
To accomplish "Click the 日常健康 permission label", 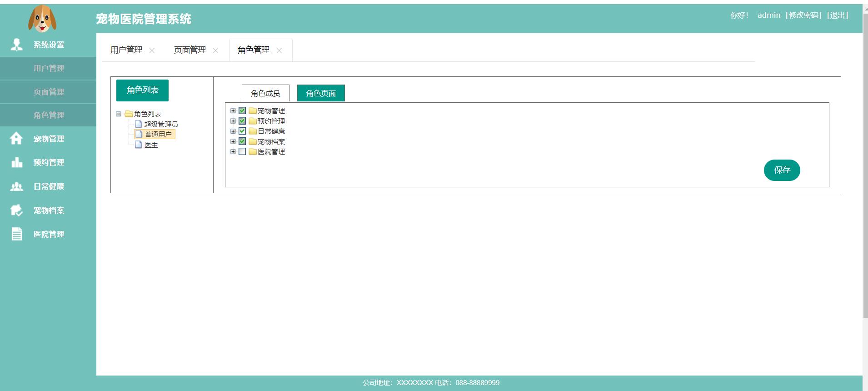I will click(x=271, y=131).
